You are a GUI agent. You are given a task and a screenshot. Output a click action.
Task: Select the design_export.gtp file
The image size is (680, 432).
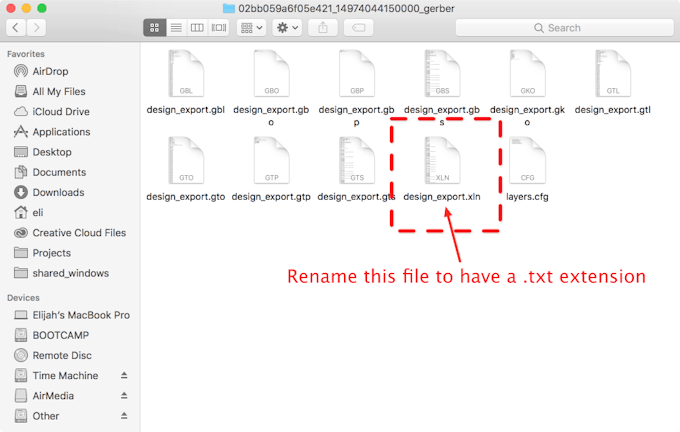(271, 169)
